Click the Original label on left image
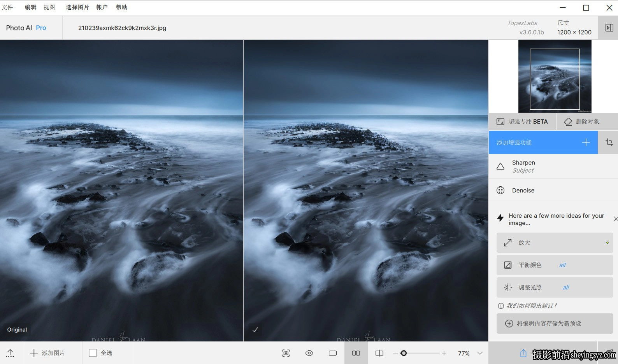The width and height of the screenshot is (618, 364). (17, 330)
